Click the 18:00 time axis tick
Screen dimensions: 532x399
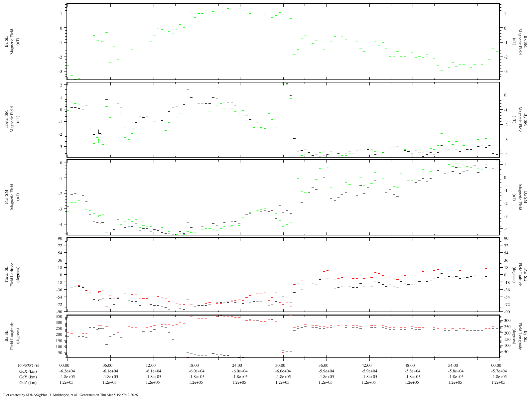pos(197,365)
